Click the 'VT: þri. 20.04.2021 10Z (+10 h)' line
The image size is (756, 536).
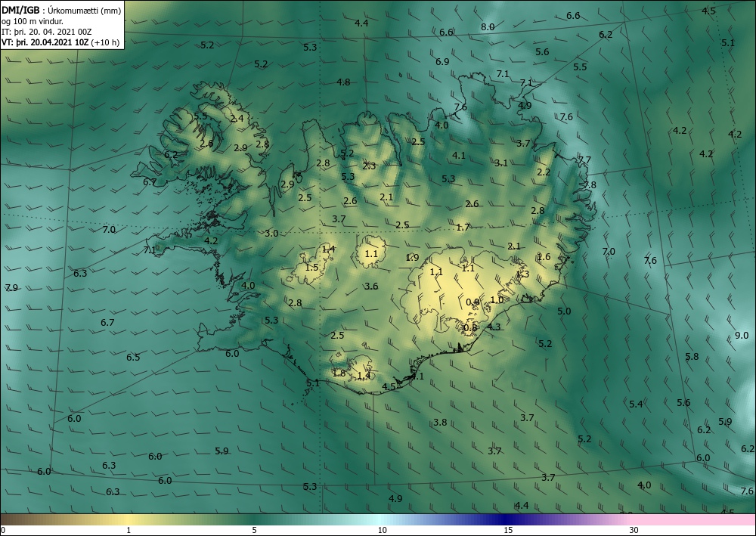pos(60,42)
